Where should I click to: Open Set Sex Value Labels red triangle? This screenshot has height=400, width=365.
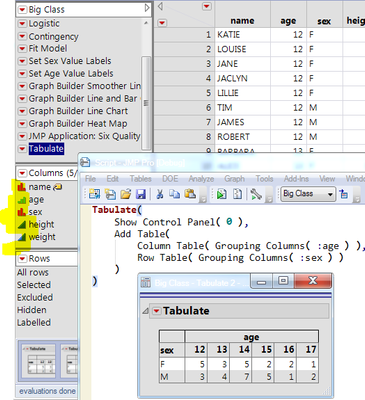(x=22, y=61)
